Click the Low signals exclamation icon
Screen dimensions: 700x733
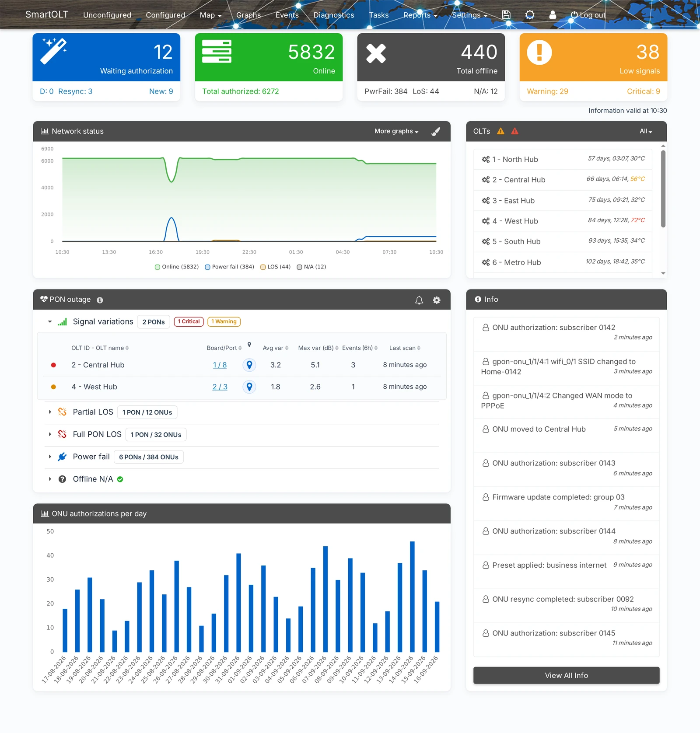coord(539,52)
